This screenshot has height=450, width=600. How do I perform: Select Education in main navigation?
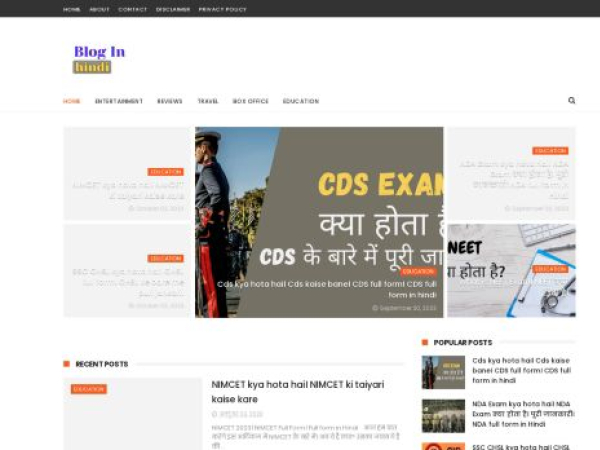coord(301,101)
